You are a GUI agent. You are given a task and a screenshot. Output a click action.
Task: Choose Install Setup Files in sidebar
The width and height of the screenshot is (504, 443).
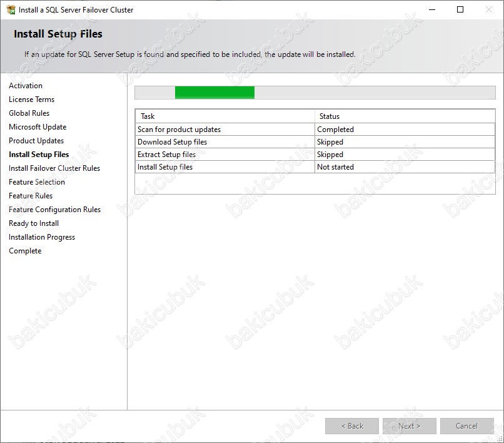pos(39,155)
